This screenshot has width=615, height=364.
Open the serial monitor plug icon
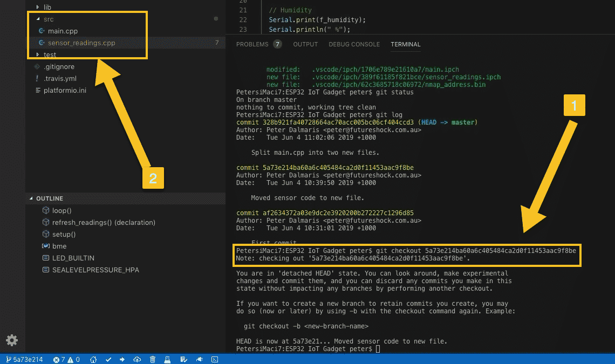(x=200, y=359)
